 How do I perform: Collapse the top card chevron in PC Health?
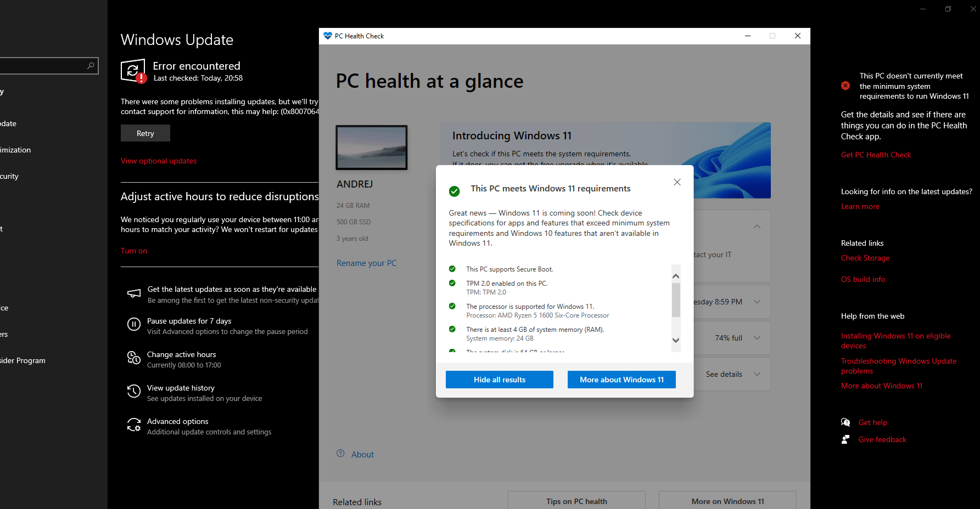[x=757, y=227]
